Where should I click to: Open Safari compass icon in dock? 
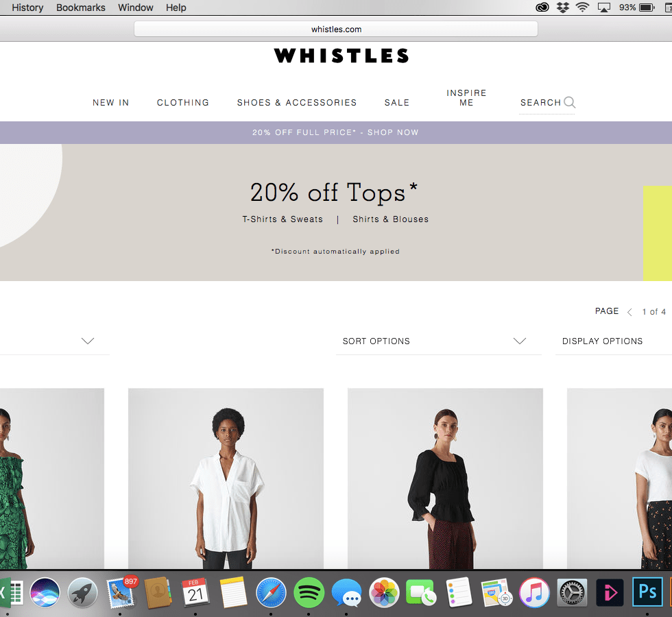pyautogui.click(x=271, y=592)
